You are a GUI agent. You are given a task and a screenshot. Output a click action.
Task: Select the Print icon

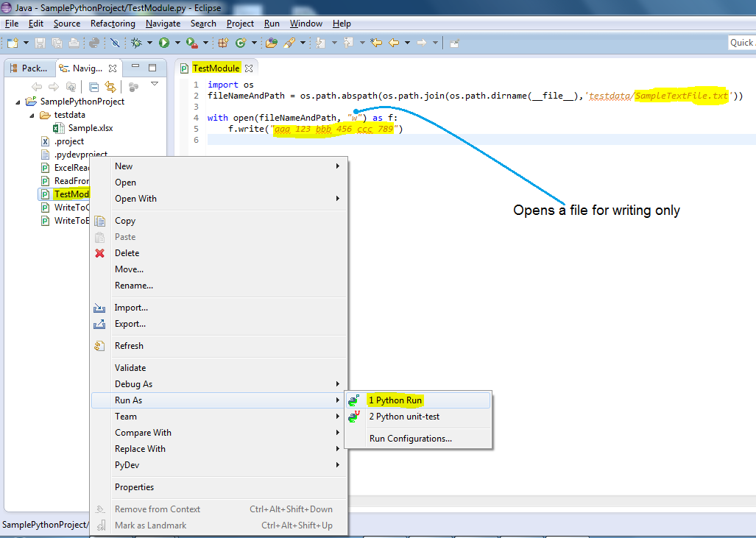(74, 43)
